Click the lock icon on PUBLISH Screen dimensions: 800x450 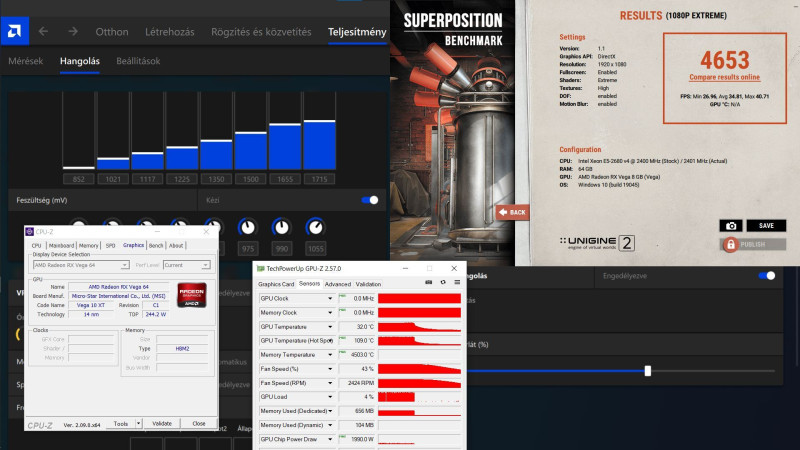[731, 244]
